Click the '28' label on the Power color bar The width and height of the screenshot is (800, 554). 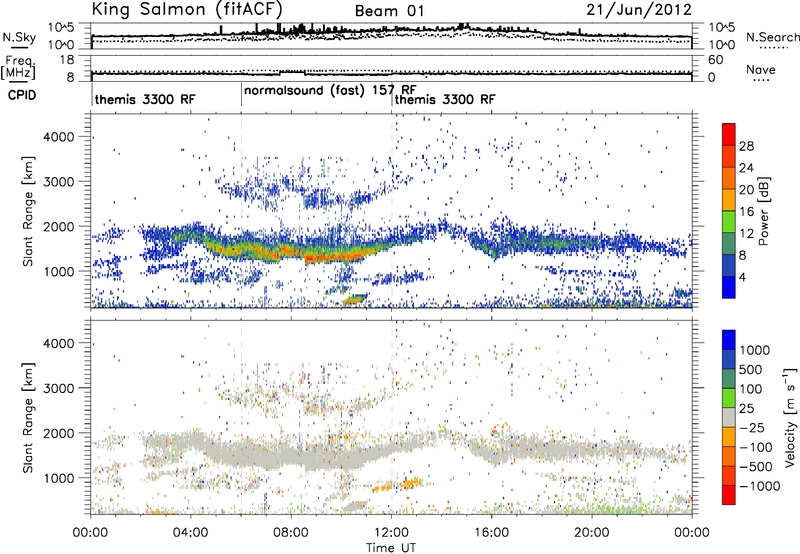(746, 146)
